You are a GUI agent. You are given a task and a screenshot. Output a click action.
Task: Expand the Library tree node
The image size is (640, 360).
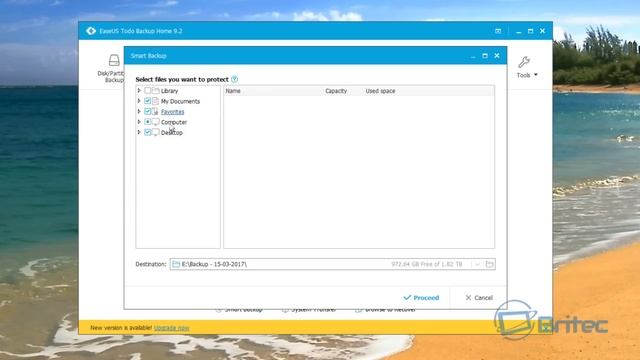tap(139, 91)
